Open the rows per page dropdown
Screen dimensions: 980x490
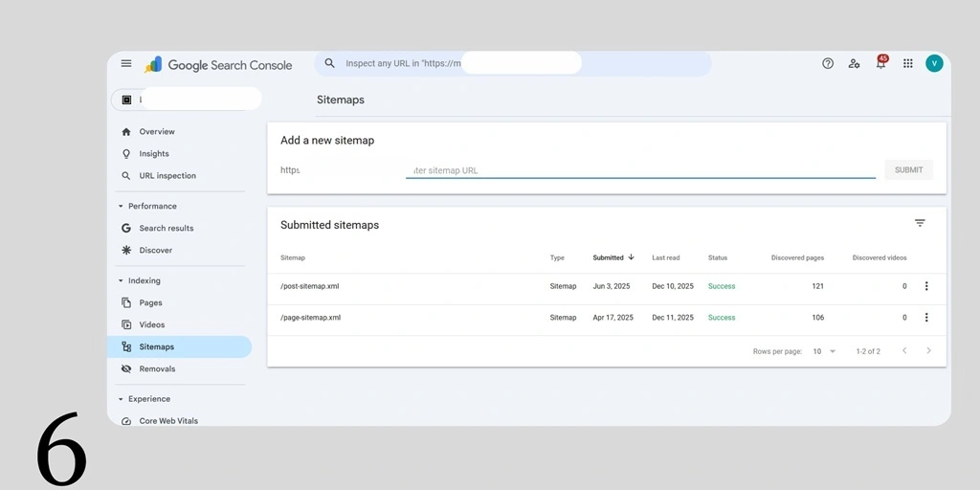[824, 351]
